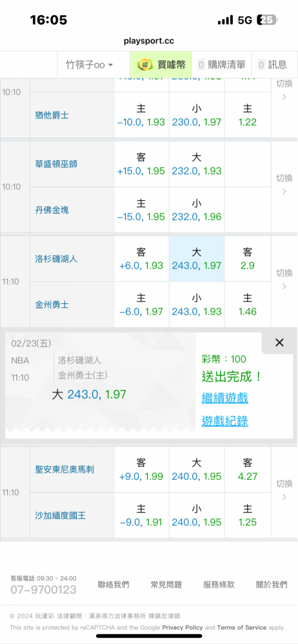Image resolution: width=298 pixels, height=644 pixels.
Task: Select 客 +15.0, 1.95 for 華盛頓巫師
Action: click(141, 164)
